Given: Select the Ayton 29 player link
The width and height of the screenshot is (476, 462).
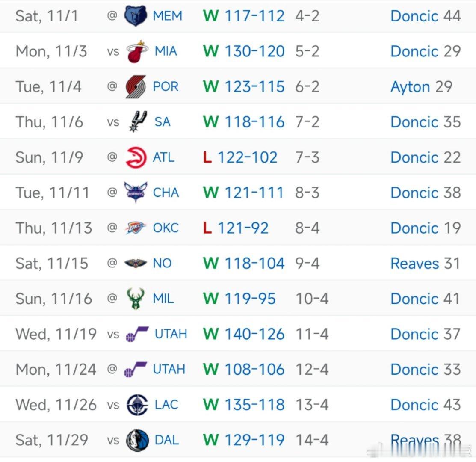Looking at the screenshot, I should click(421, 87).
